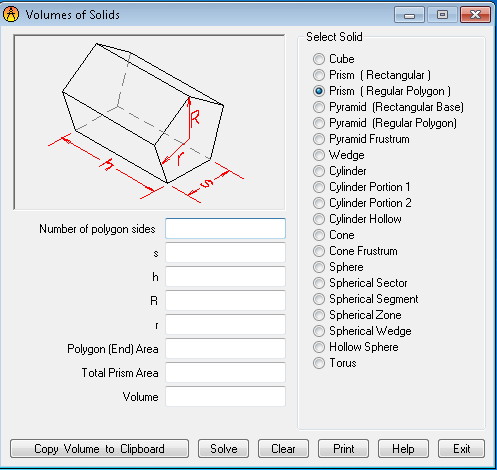
Task: Select the Cube radio button
Action: click(319, 59)
